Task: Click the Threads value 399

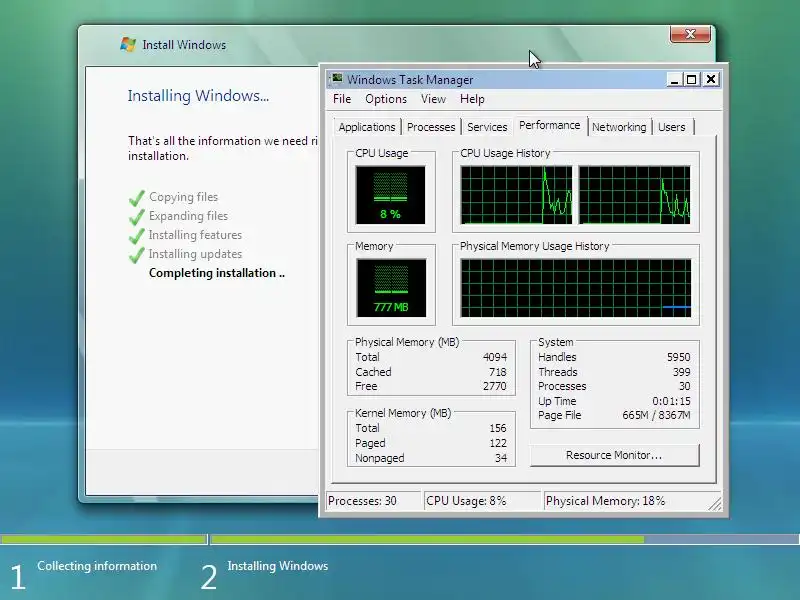Action: [682, 372]
